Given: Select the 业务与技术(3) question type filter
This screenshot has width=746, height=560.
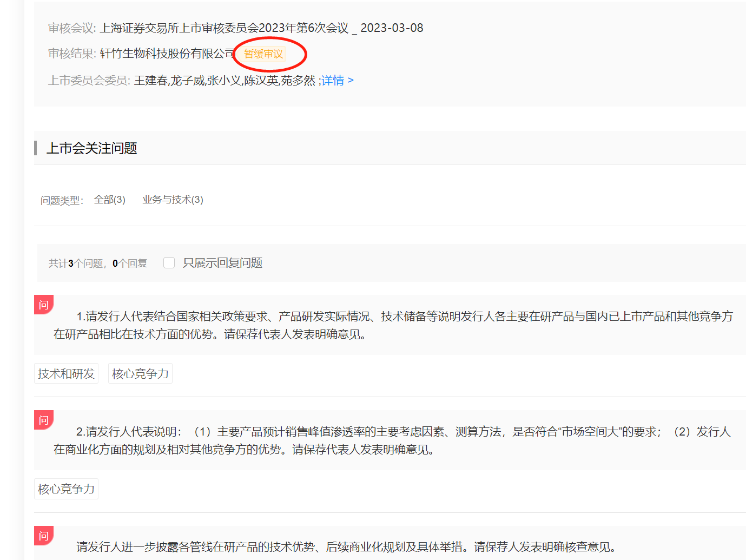Looking at the screenshot, I should click(x=173, y=200).
